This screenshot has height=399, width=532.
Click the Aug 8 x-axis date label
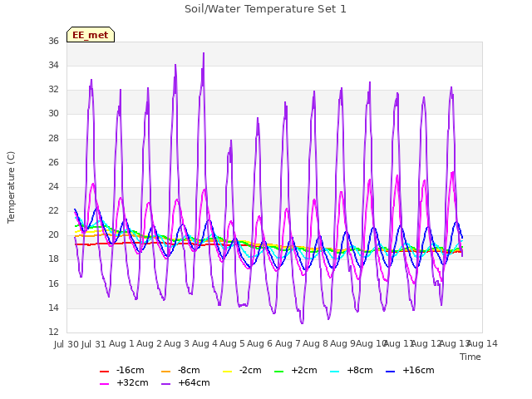click(316, 343)
